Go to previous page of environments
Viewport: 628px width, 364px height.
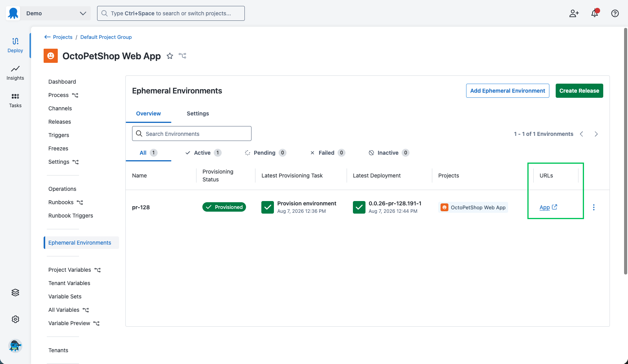582,134
